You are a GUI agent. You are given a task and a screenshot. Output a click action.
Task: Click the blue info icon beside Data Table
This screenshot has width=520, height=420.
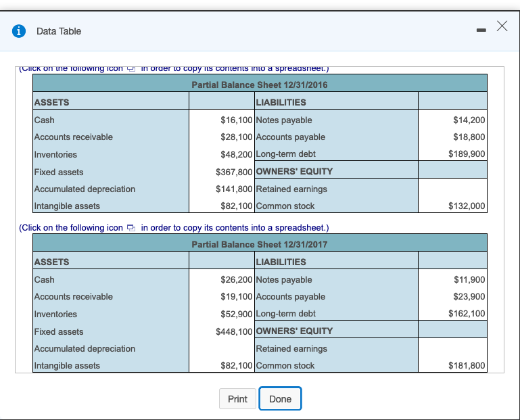[x=19, y=31]
